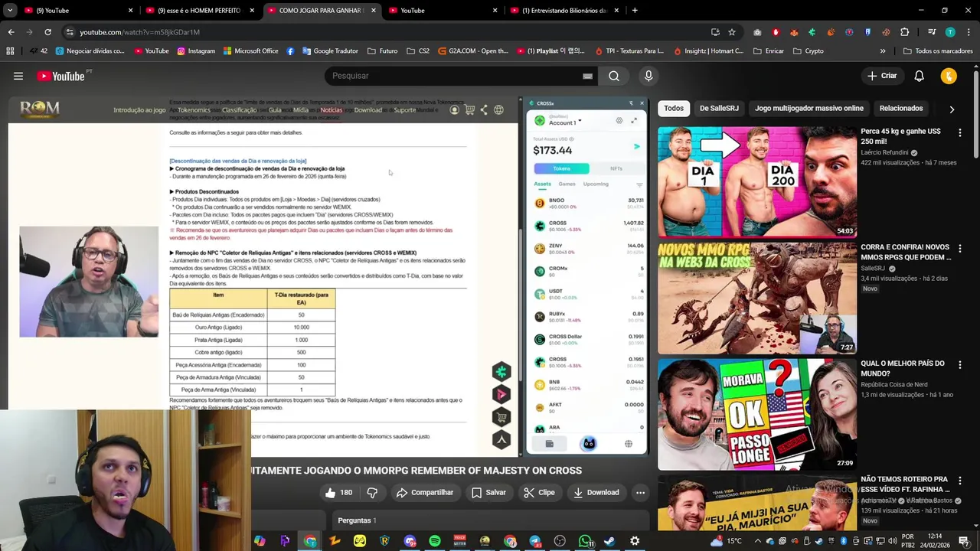Switch to the wallet NFTs tab
Screen dimensions: 980x551
pyautogui.click(x=616, y=168)
